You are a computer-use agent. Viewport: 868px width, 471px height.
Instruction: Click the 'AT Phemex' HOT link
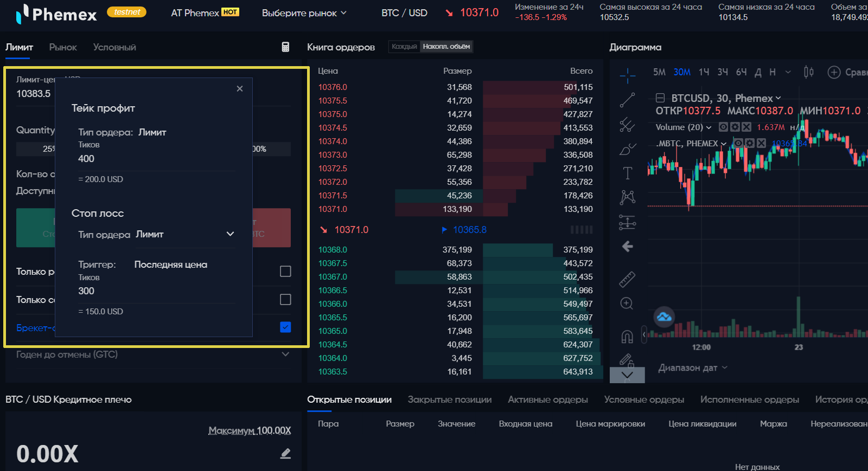pos(205,13)
